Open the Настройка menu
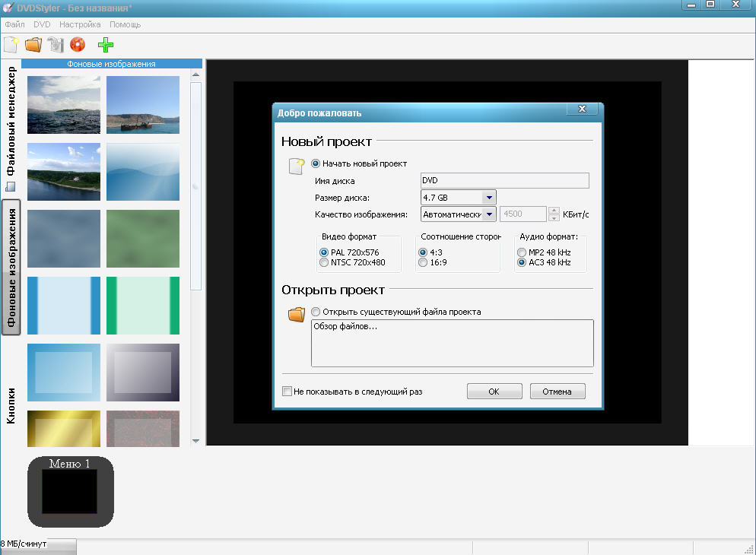Viewport: 756px width, 555px height. tap(80, 24)
